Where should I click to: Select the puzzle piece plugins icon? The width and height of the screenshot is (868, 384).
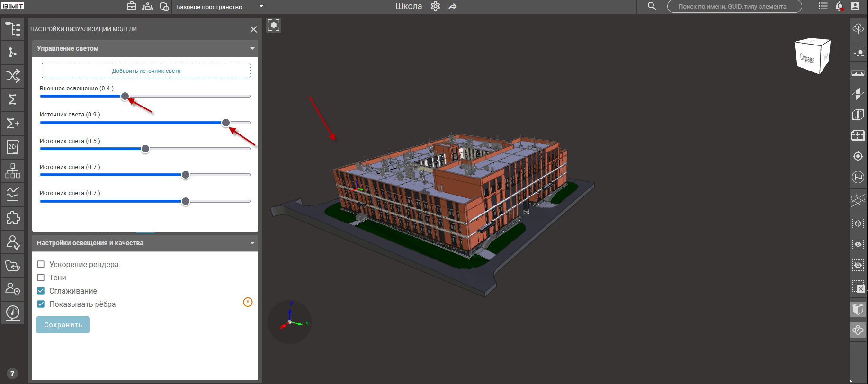[x=13, y=218]
